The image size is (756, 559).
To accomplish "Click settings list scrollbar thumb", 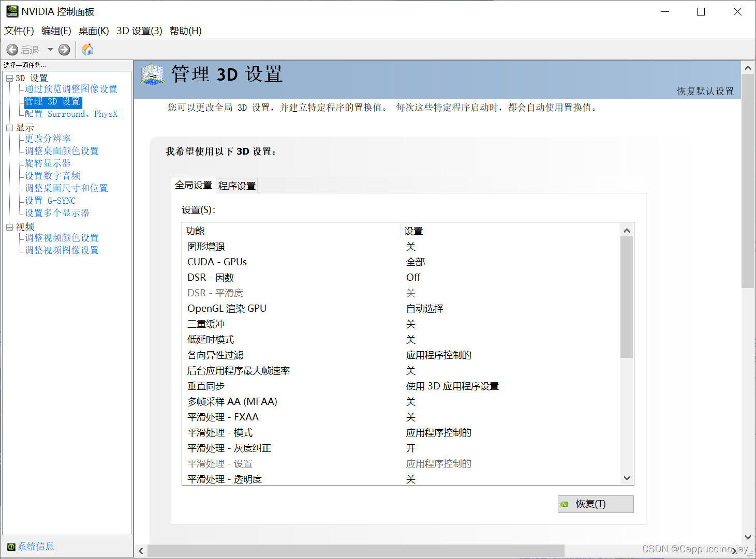I will 627,297.
